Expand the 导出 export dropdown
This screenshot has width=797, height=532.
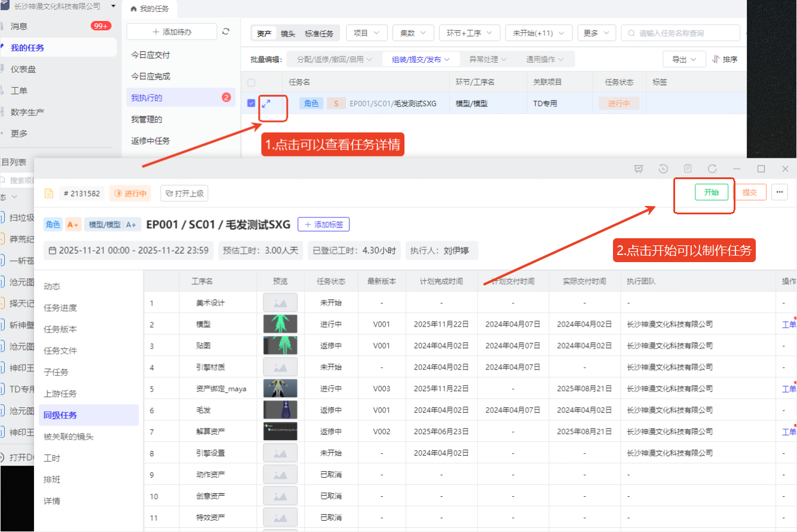[x=684, y=60]
